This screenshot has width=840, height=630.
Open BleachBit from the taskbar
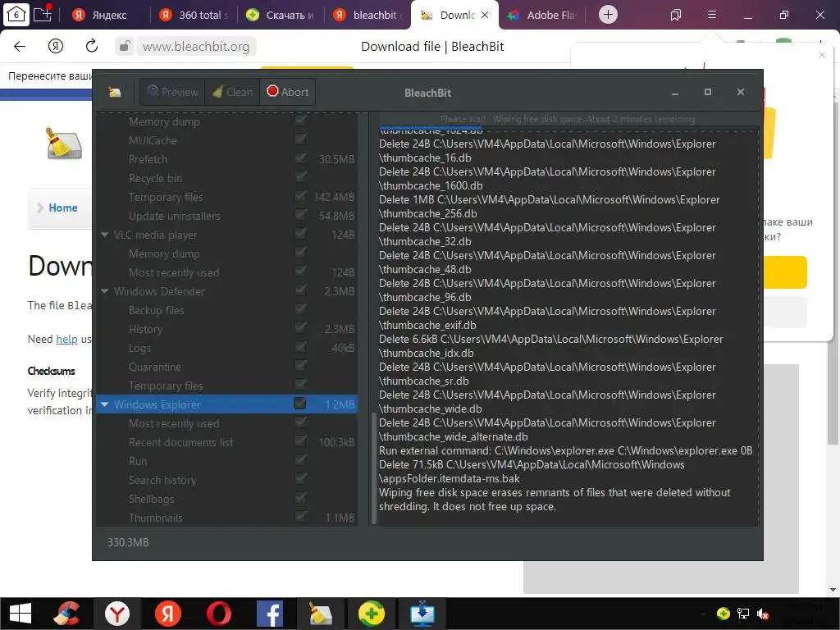321,614
